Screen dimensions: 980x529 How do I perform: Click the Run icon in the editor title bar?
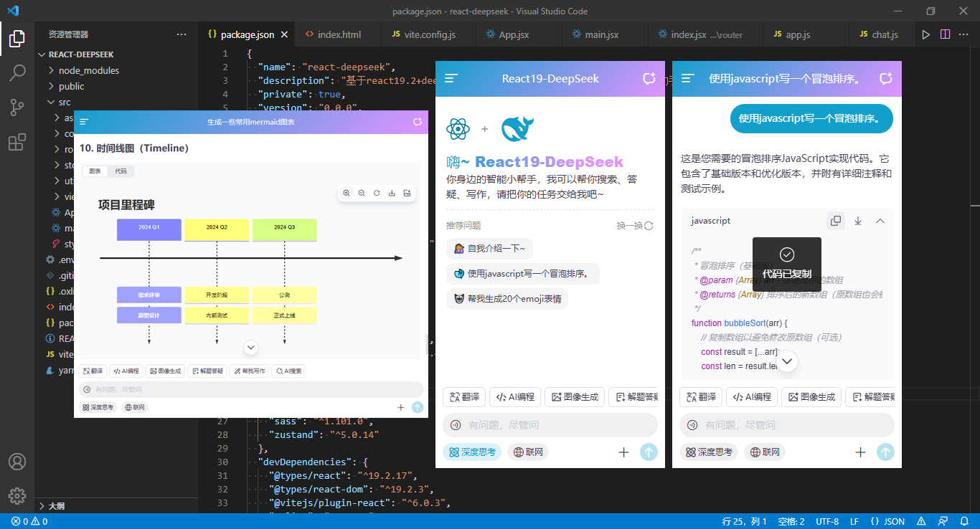(926, 34)
